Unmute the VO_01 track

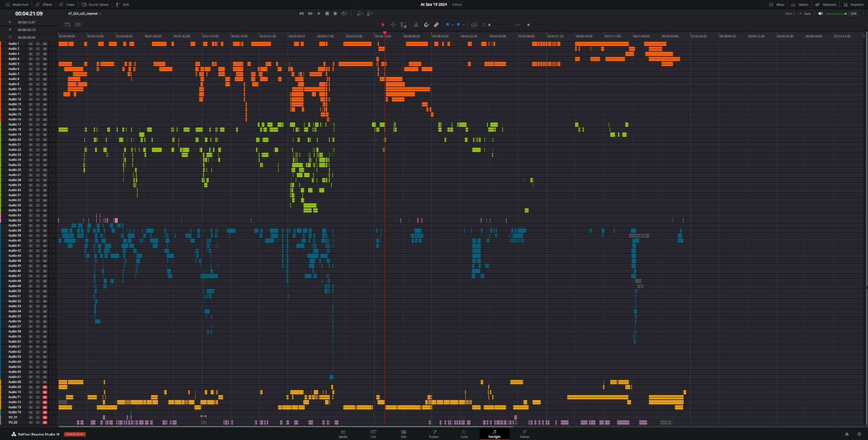[45, 417]
